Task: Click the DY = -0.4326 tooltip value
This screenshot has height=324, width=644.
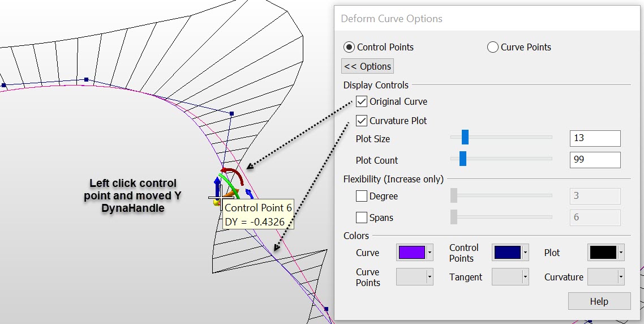Action: 255,222
